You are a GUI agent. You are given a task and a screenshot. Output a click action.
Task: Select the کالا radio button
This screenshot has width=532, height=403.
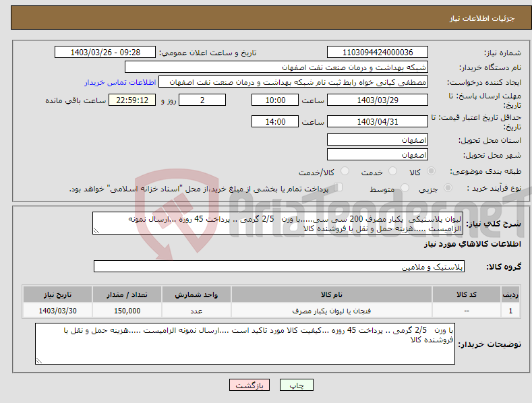431,171
